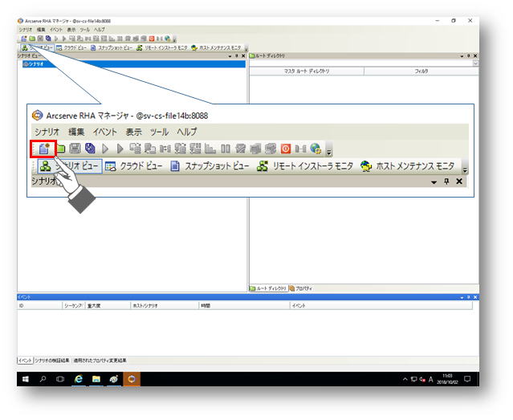Click シーケンス column header in events table
The width and height of the screenshot is (513, 420).
74,306
